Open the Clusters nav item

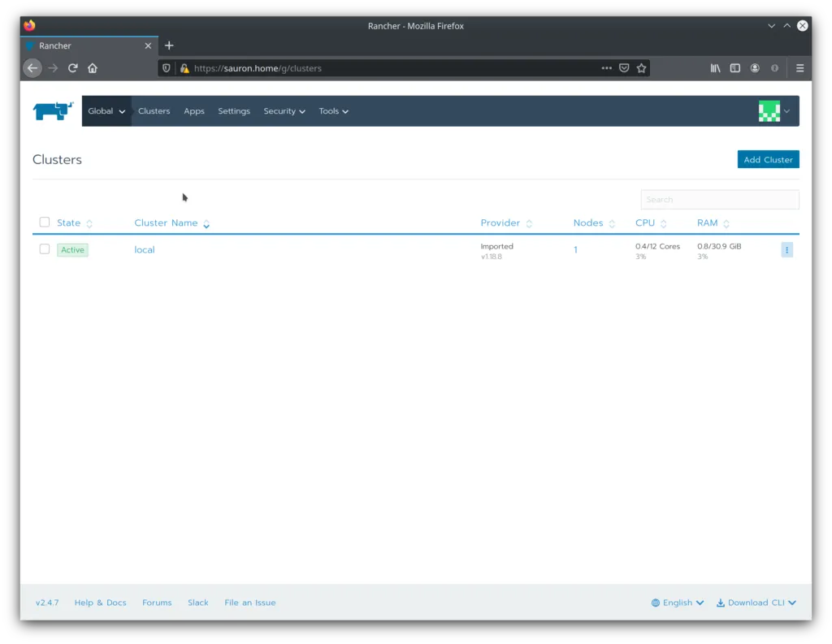(154, 111)
